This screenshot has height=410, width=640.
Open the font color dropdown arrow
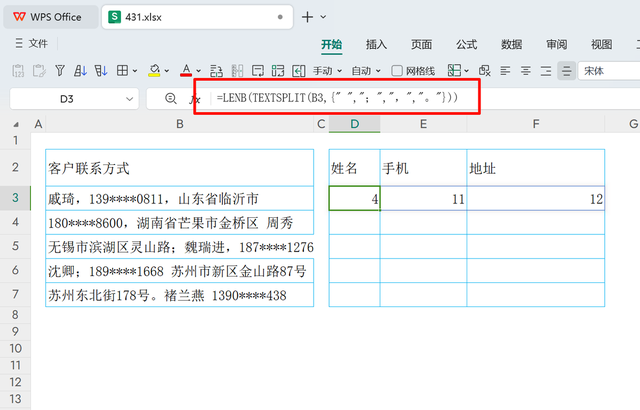[x=199, y=71]
